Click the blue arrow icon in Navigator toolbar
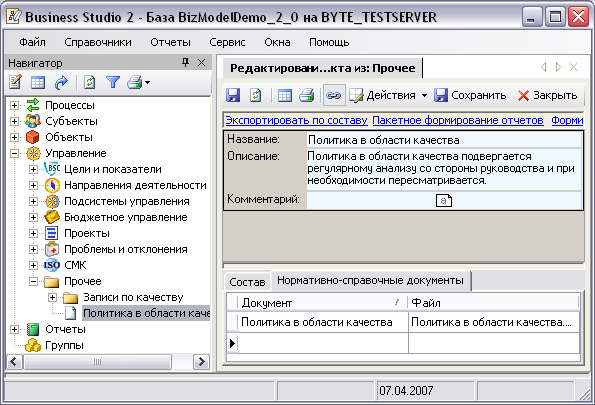The height and width of the screenshot is (405, 595). 61,82
